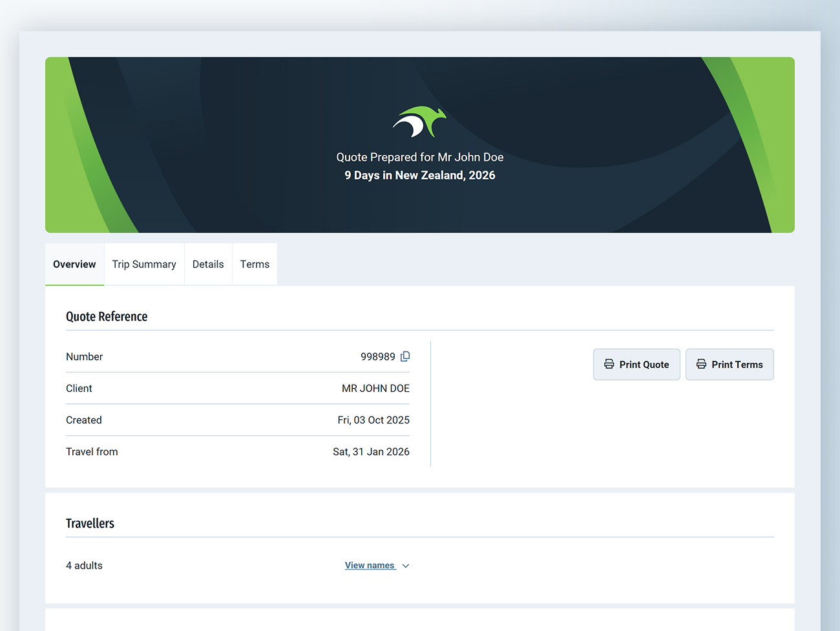Click the created date Fri, 03 Oct 2025
This screenshot has height=631, width=840.
pos(373,420)
